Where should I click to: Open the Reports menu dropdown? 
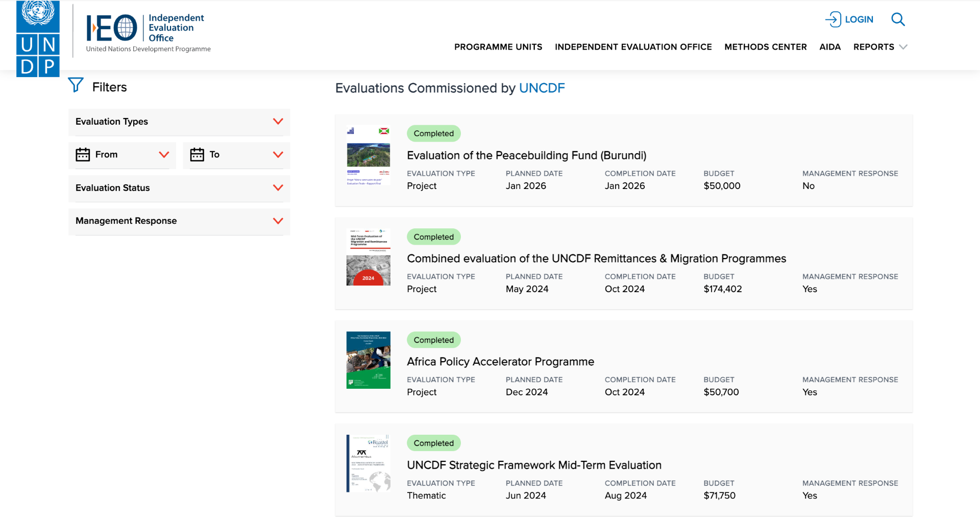click(x=880, y=47)
